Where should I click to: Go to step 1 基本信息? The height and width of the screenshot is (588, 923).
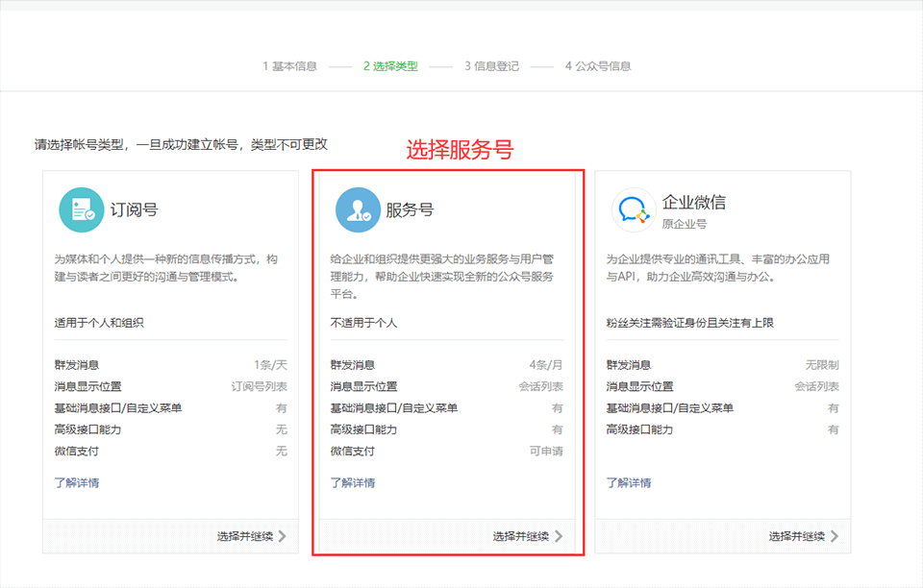coord(289,66)
